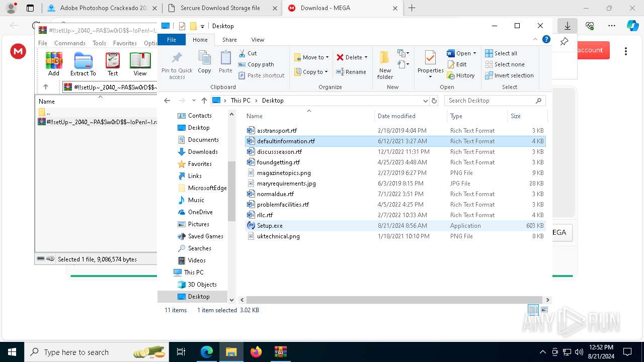Switch to the Share ribbon tab

click(229, 40)
